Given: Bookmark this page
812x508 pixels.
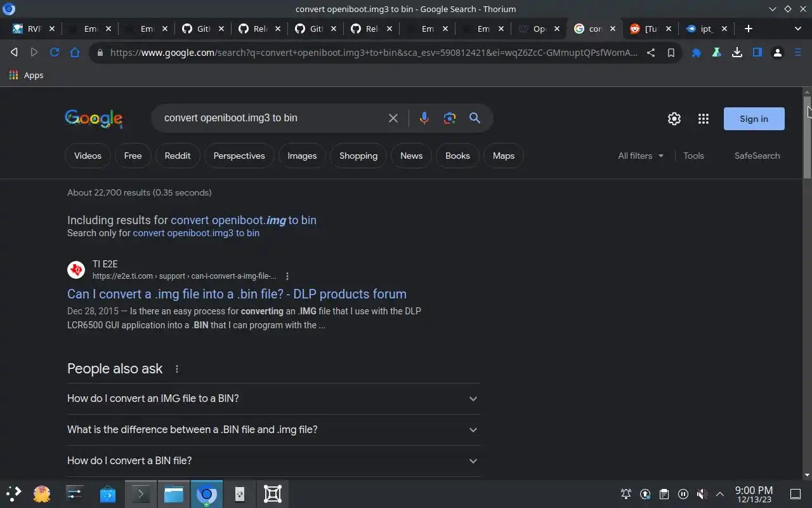Looking at the screenshot, I should tap(671, 53).
